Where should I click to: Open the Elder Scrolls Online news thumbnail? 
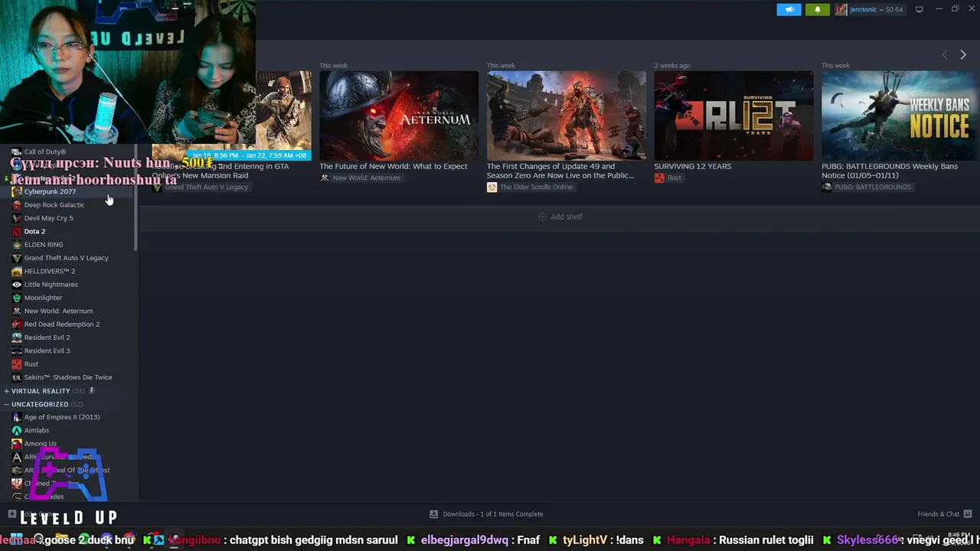[x=567, y=116]
